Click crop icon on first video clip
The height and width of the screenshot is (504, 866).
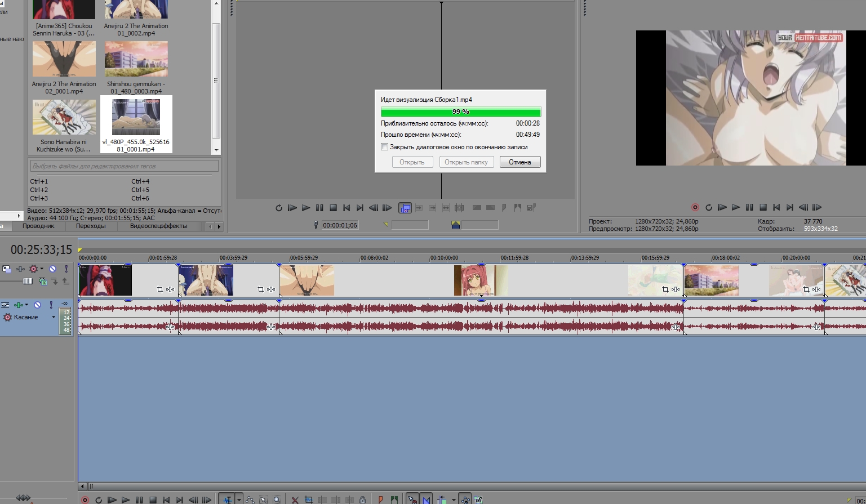(x=160, y=289)
